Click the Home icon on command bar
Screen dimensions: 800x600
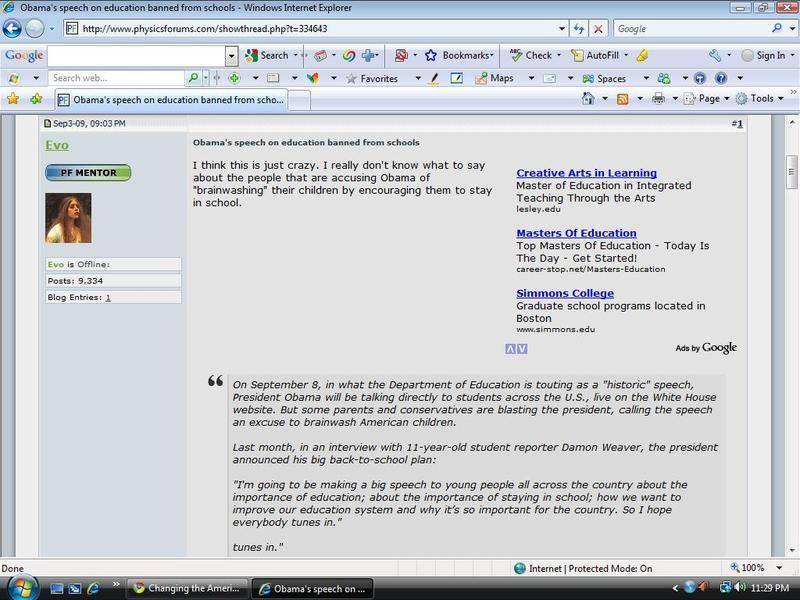point(588,98)
